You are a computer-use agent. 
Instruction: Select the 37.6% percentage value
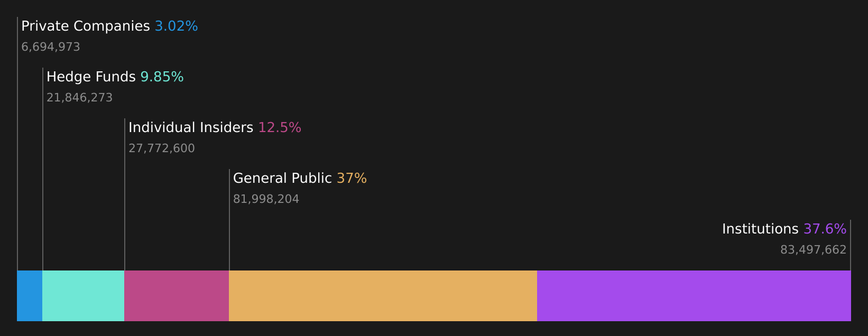click(825, 229)
